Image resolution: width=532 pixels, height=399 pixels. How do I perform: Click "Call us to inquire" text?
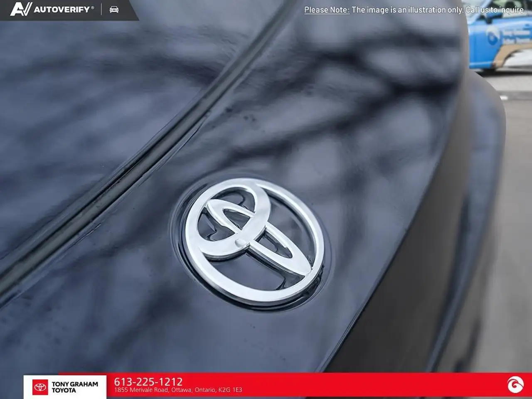(x=496, y=10)
